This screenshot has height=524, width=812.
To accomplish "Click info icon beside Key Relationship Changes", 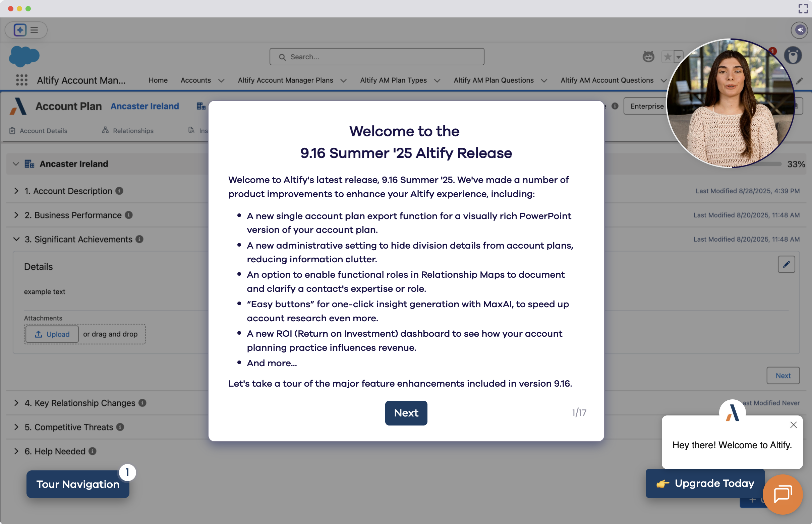I will point(142,403).
